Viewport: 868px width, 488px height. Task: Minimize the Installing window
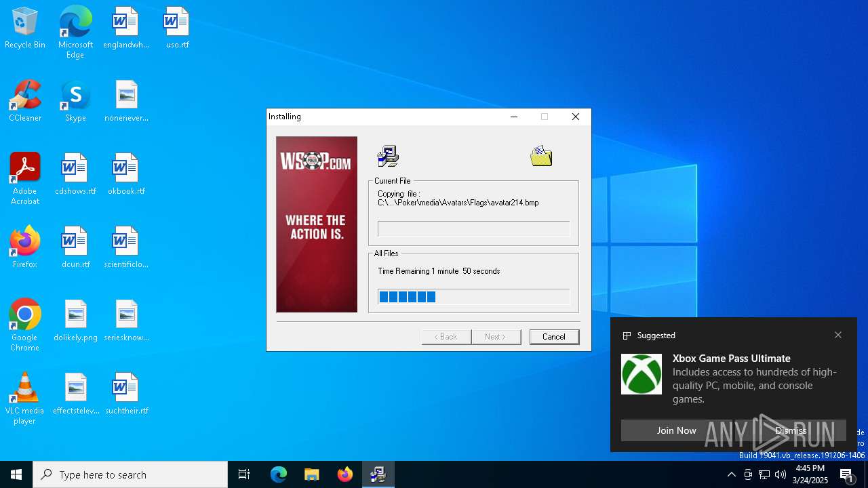(x=514, y=117)
